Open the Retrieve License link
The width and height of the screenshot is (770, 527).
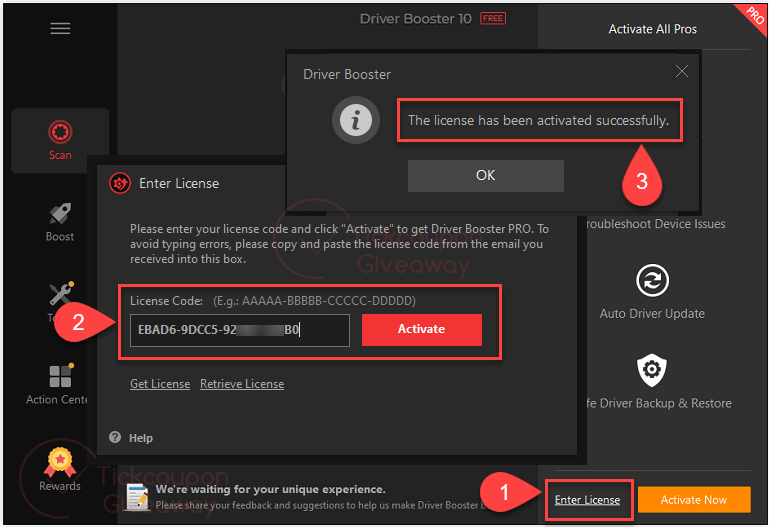point(242,384)
